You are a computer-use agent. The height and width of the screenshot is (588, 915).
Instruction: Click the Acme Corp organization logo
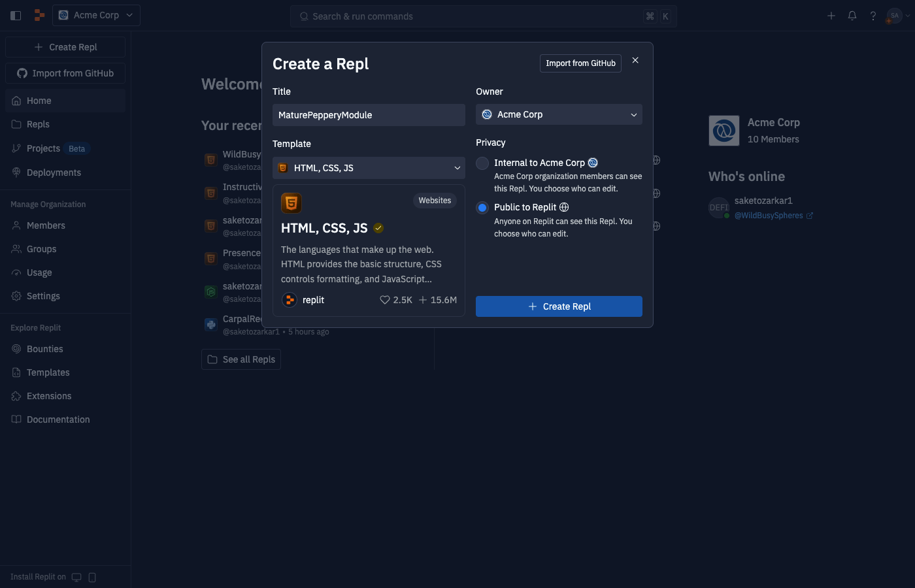(724, 131)
